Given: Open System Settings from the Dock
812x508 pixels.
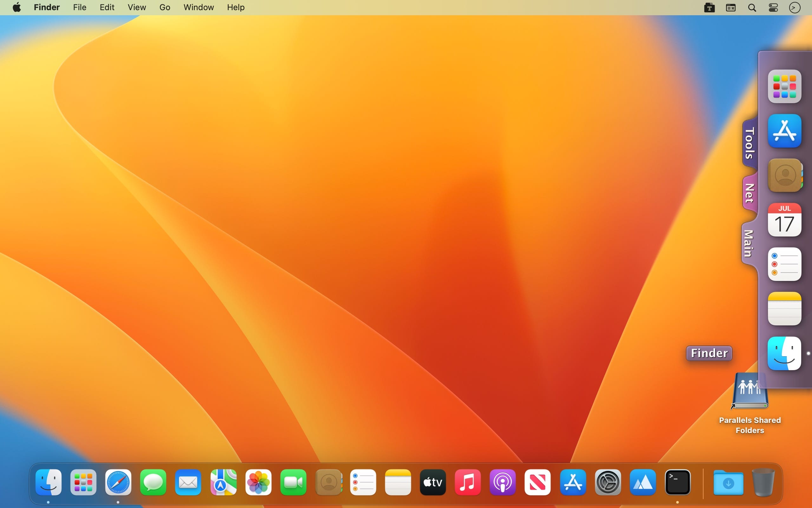Looking at the screenshot, I should [608, 482].
